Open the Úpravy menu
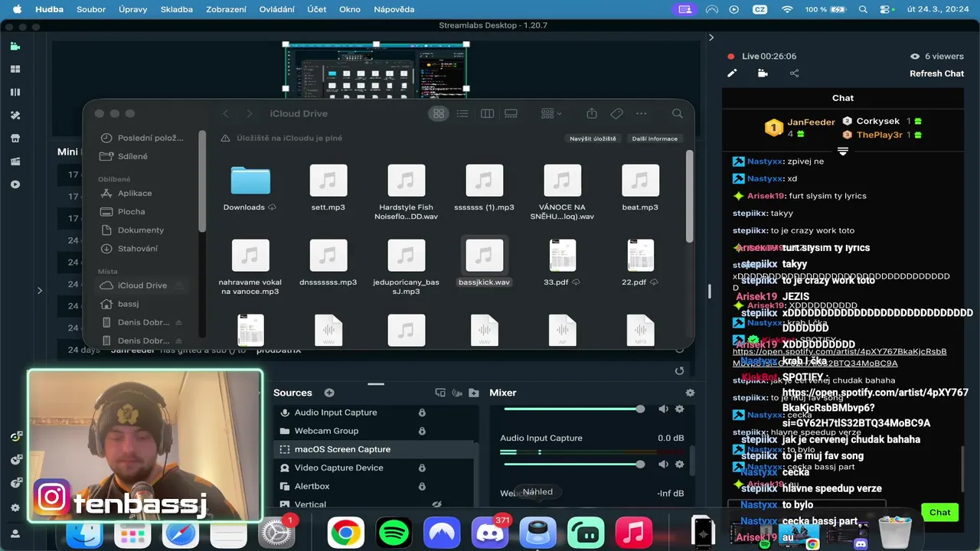This screenshot has width=980, height=551. click(x=133, y=9)
